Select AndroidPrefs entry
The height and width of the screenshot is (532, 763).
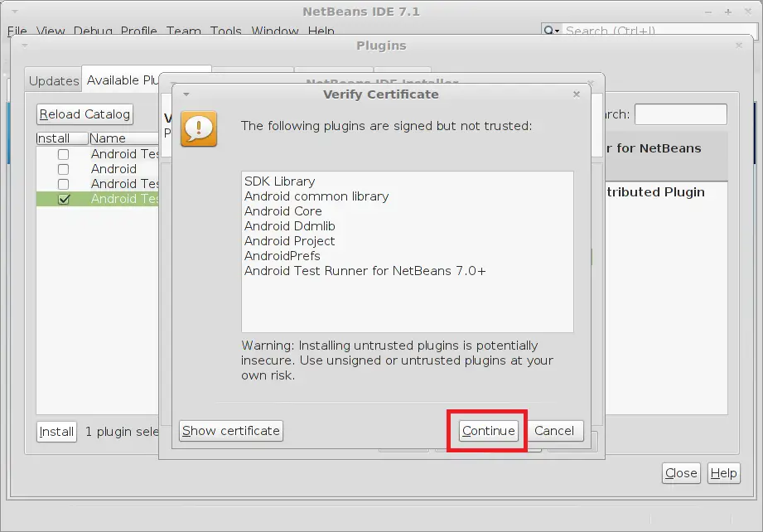283,256
